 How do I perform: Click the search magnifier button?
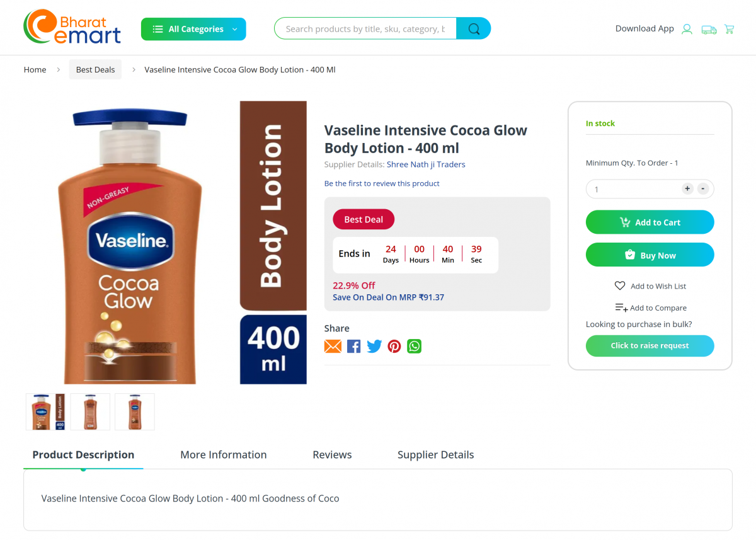[x=474, y=28]
